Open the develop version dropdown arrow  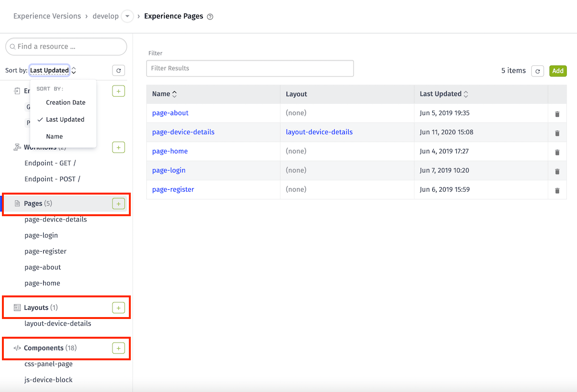[x=127, y=16]
